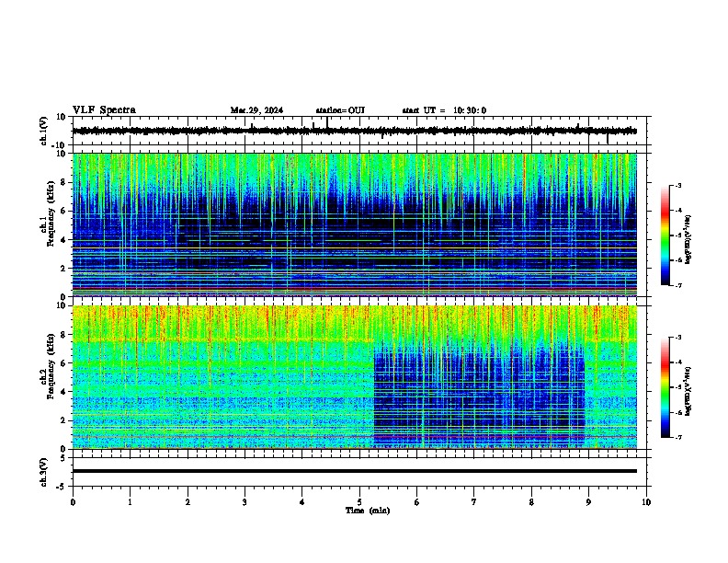Click the ch.2 spectrogram color bar

click(x=665, y=387)
